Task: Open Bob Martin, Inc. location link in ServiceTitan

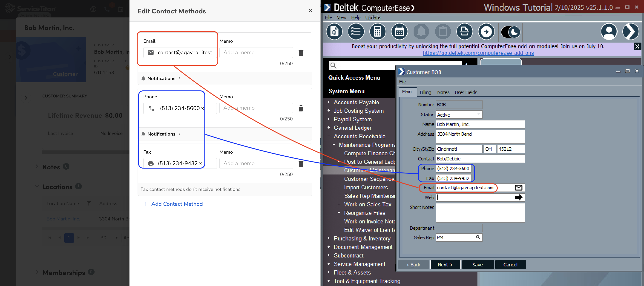Action: click(x=63, y=219)
